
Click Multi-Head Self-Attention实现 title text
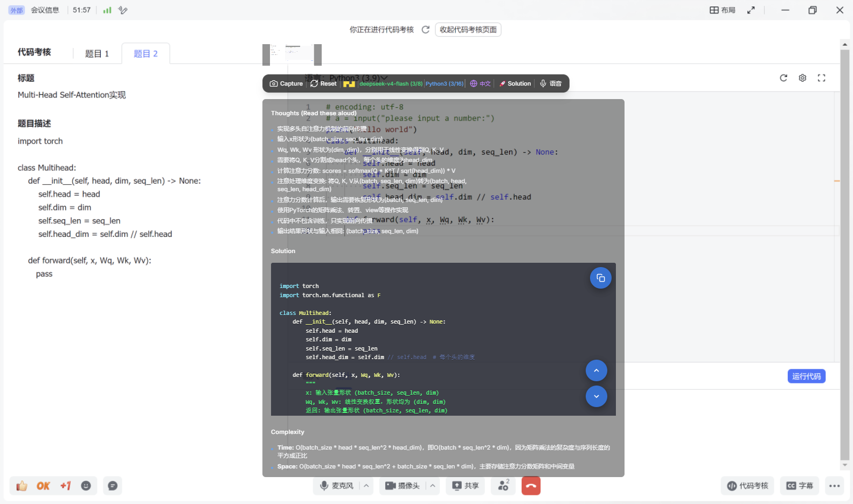coord(72,95)
